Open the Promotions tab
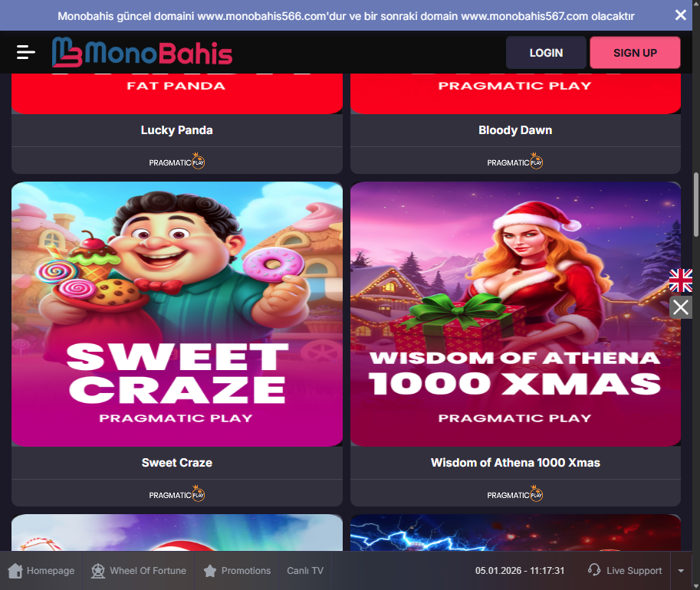The height and width of the screenshot is (590, 700). 237,570
